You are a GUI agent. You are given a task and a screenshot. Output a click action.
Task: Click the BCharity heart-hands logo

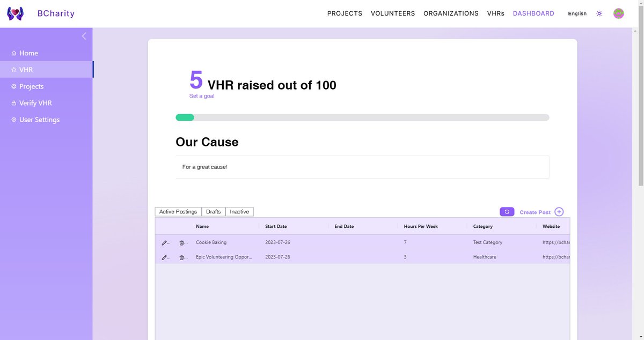tap(15, 13)
